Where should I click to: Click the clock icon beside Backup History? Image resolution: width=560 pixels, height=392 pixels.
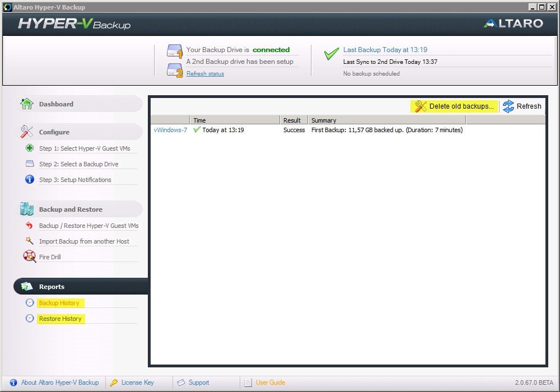(x=30, y=303)
